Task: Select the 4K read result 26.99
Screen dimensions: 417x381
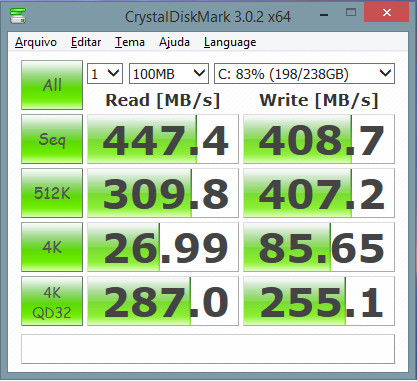Action: (163, 247)
